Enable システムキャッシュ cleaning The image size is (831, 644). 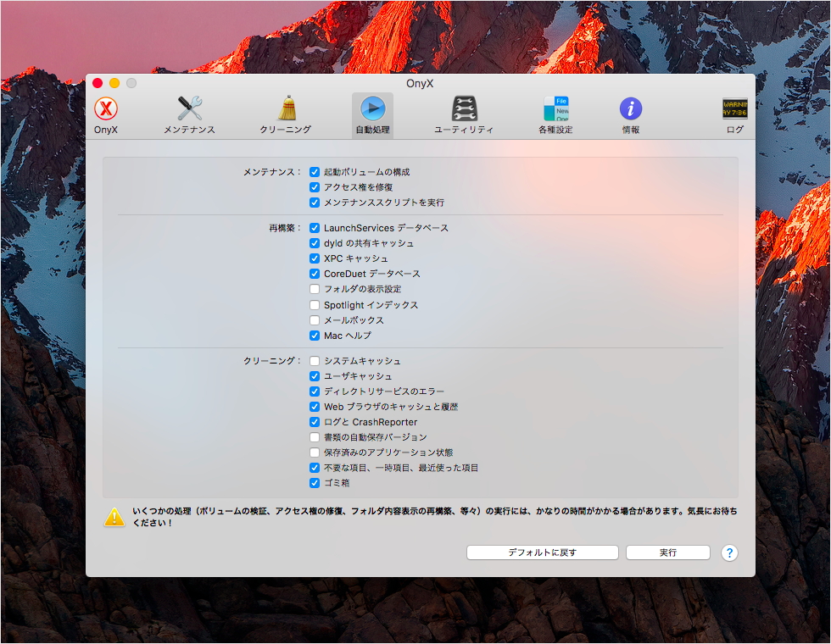coord(315,361)
